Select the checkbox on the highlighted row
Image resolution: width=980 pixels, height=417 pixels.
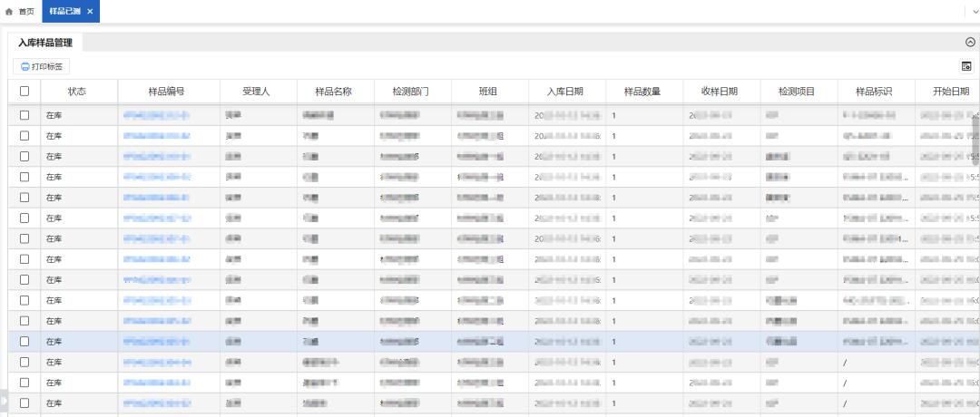pyautogui.click(x=24, y=342)
